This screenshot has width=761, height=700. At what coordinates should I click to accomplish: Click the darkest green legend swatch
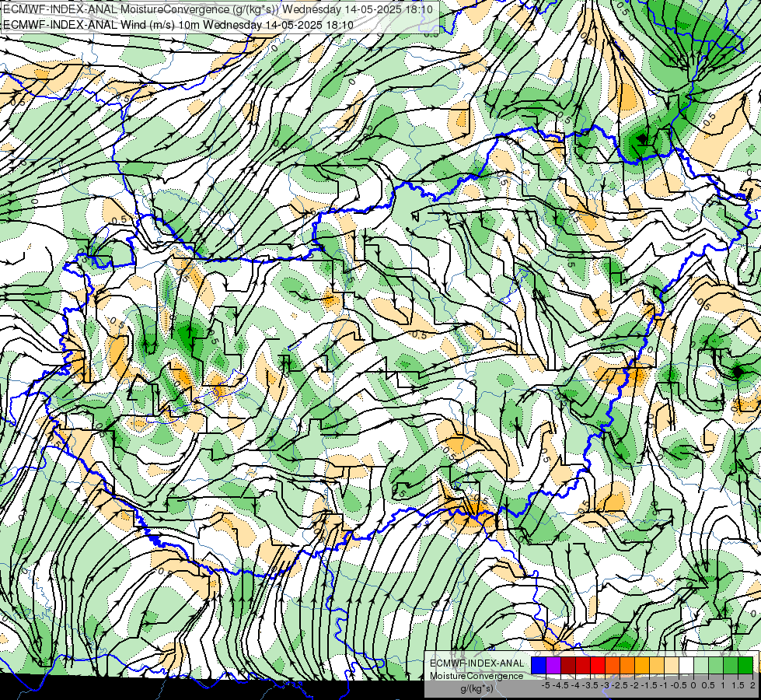tap(745, 666)
